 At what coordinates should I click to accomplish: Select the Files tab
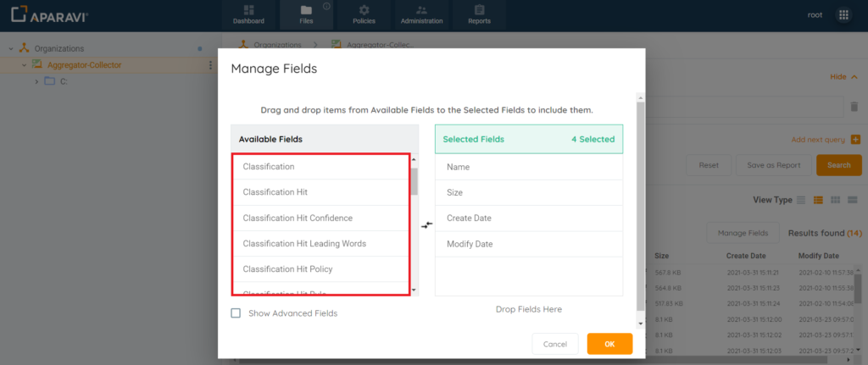tap(306, 14)
